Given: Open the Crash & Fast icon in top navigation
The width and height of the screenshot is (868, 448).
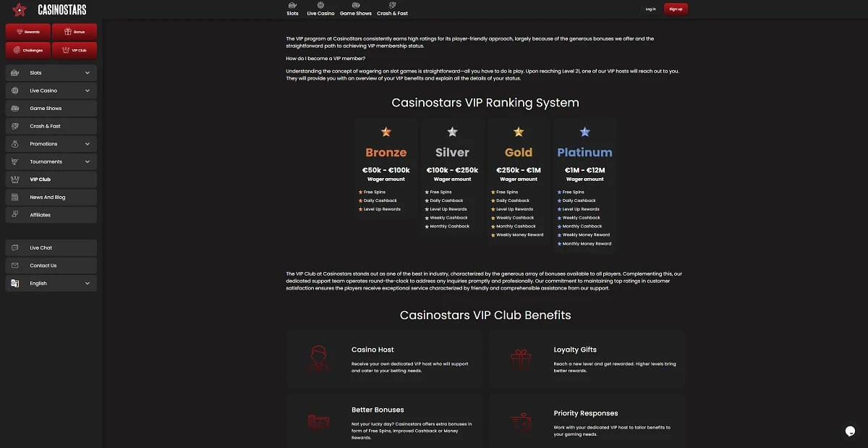Looking at the screenshot, I should (x=392, y=5).
